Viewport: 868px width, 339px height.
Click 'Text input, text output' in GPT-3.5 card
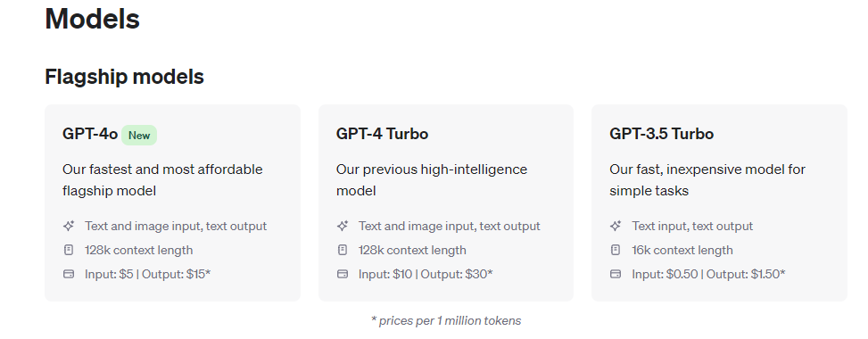[x=692, y=226]
